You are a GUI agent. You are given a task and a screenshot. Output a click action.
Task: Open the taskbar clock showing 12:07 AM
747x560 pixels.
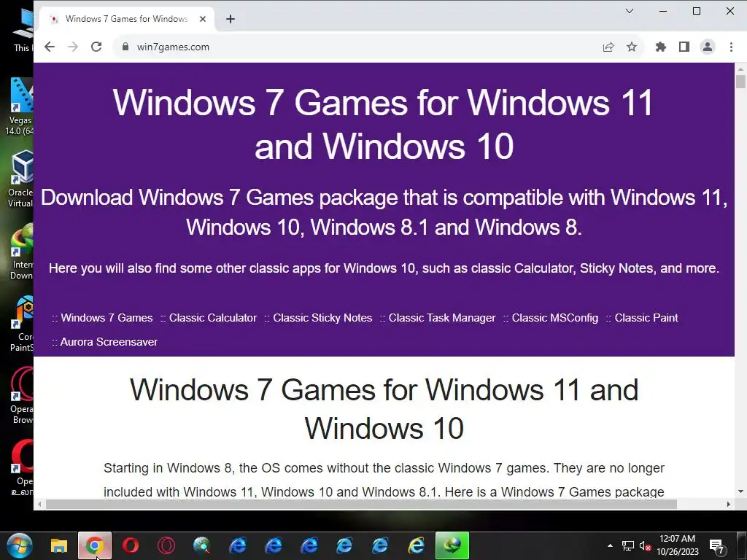tap(678, 545)
